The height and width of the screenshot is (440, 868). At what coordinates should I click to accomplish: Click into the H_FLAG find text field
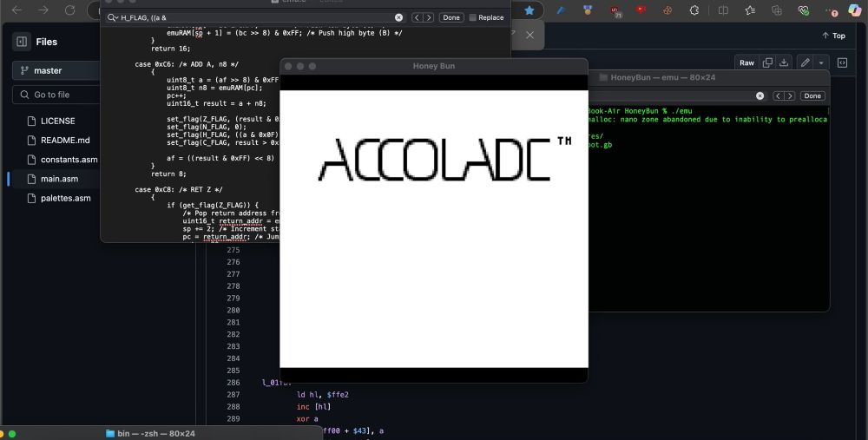tap(254, 17)
